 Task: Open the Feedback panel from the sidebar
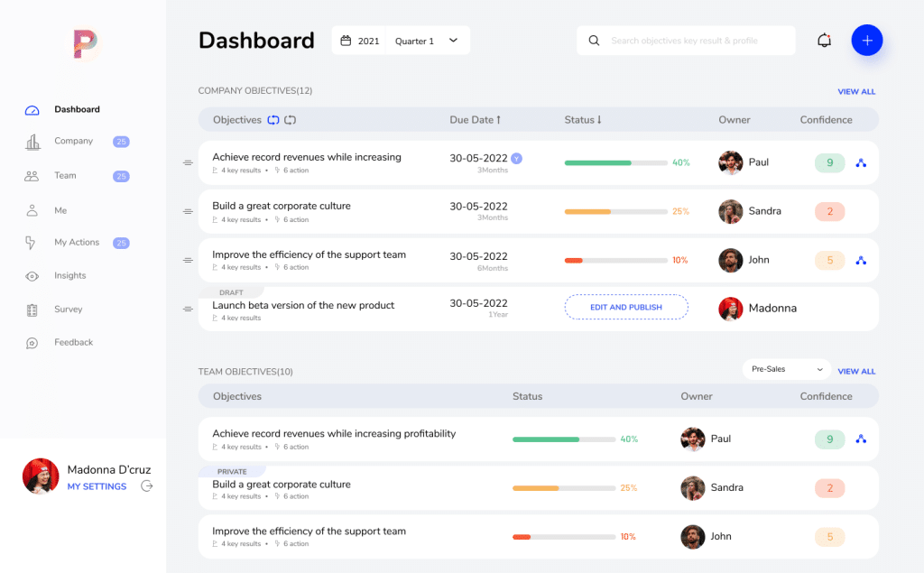(x=32, y=342)
